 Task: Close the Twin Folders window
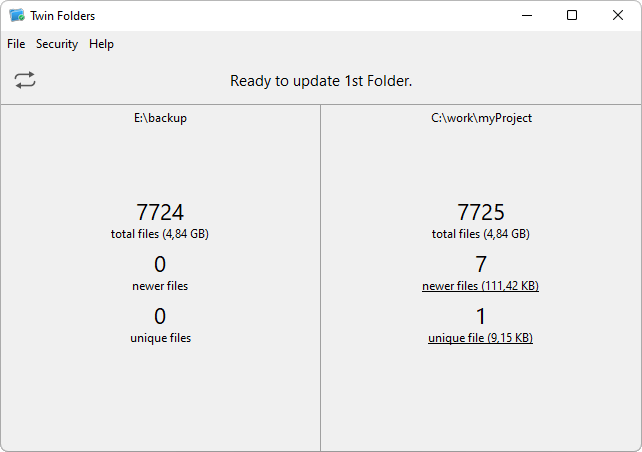click(618, 16)
